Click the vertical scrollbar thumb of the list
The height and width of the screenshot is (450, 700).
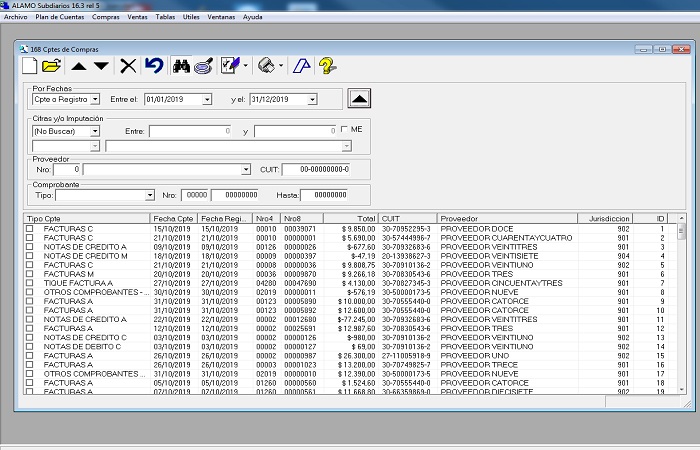(681, 231)
